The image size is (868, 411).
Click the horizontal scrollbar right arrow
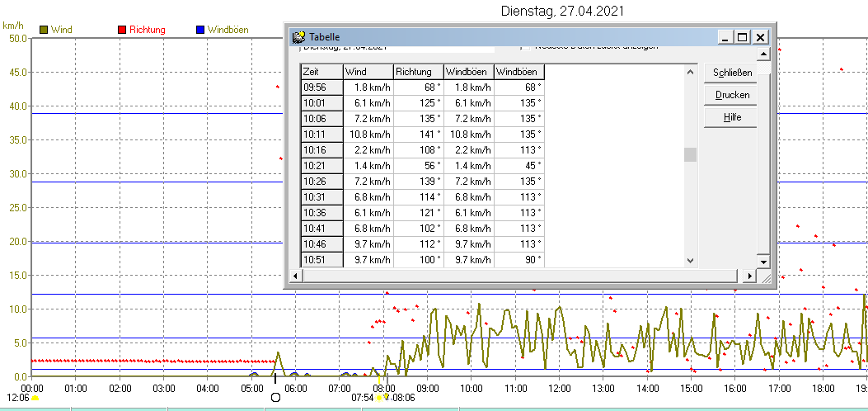(749, 276)
